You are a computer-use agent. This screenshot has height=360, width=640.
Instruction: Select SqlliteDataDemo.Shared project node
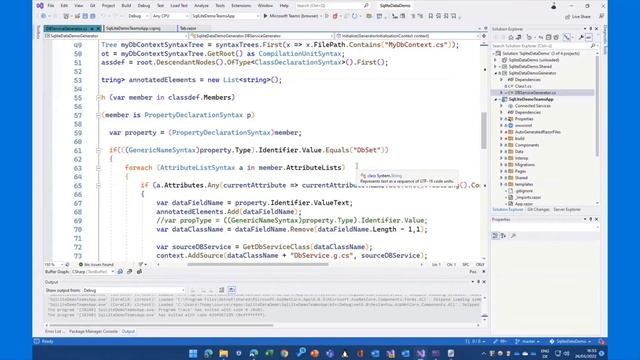[530, 67]
